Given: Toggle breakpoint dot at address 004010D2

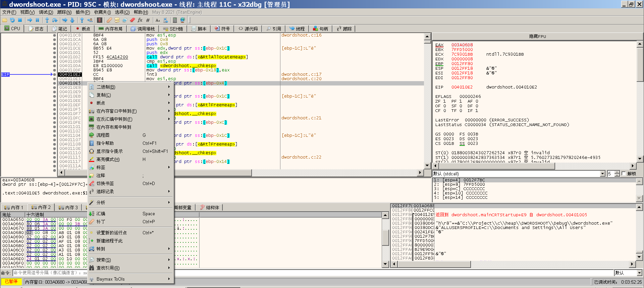Looking at the screenshot, I should pyautogui.click(x=55, y=57).
